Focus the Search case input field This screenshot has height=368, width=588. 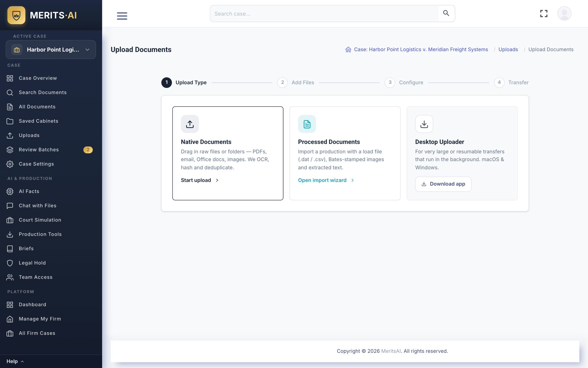pyautogui.click(x=324, y=13)
